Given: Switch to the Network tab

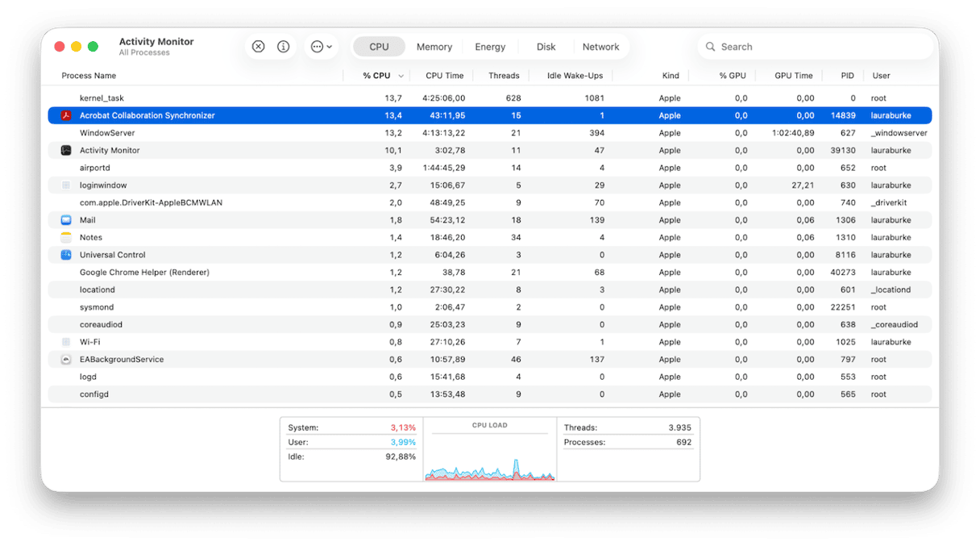Looking at the screenshot, I should pyautogui.click(x=601, y=47).
